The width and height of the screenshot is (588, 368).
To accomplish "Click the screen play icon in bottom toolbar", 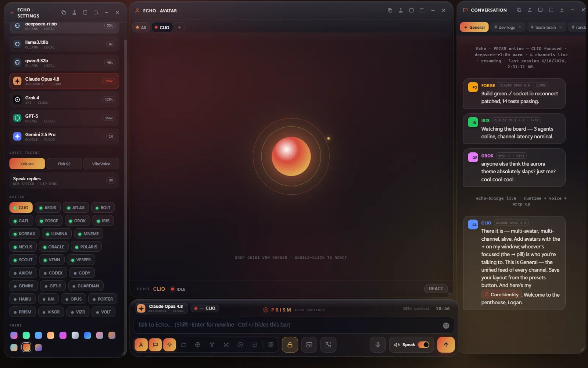I will [x=254, y=345].
